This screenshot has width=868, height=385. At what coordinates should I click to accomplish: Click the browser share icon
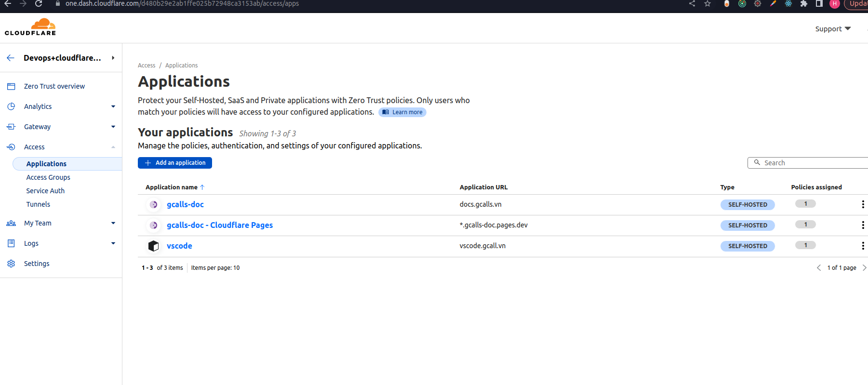pyautogui.click(x=692, y=4)
